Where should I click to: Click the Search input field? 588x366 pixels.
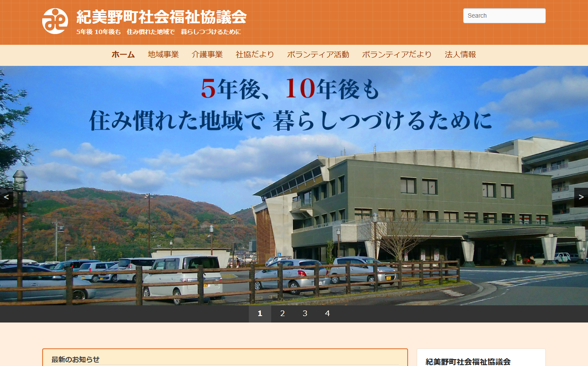coord(504,16)
